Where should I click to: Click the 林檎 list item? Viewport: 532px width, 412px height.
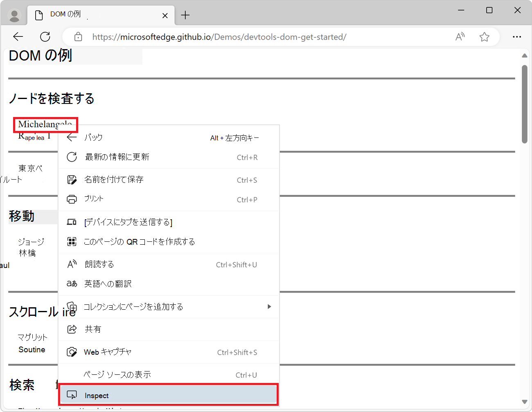click(x=27, y=253)
